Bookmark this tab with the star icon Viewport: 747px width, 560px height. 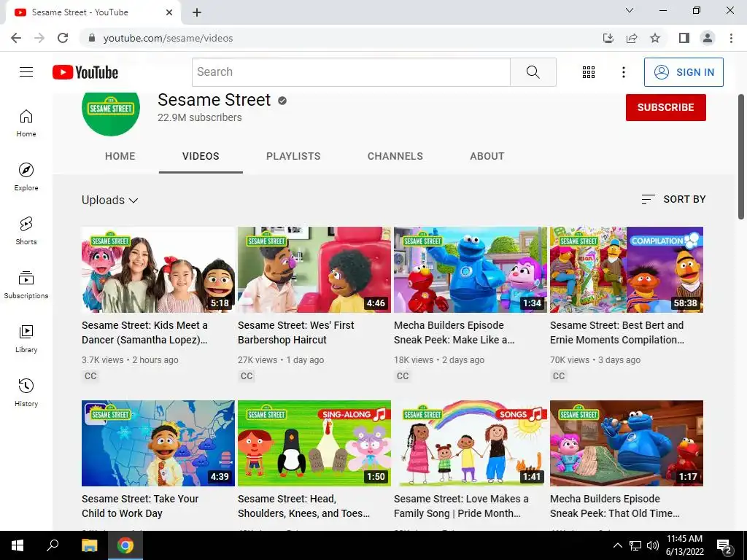(655, 38)
